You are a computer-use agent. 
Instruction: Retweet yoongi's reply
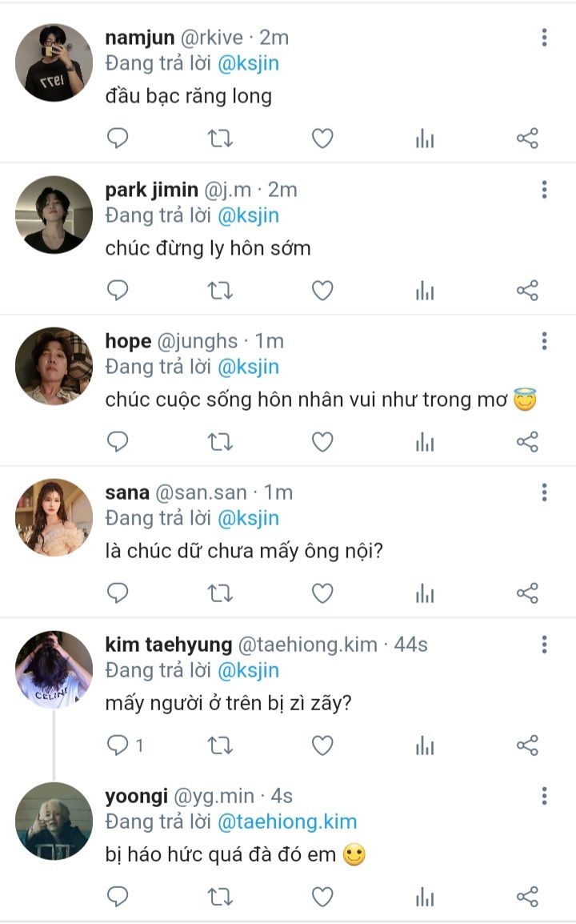click(220, 897)
